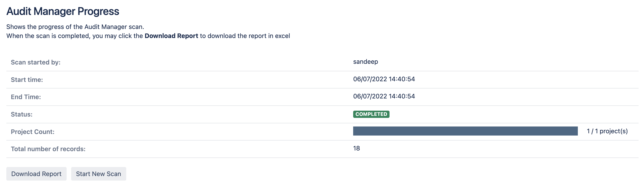Click the Total number of records label
This screenshot has height=186, width=644.
(48, 149)
